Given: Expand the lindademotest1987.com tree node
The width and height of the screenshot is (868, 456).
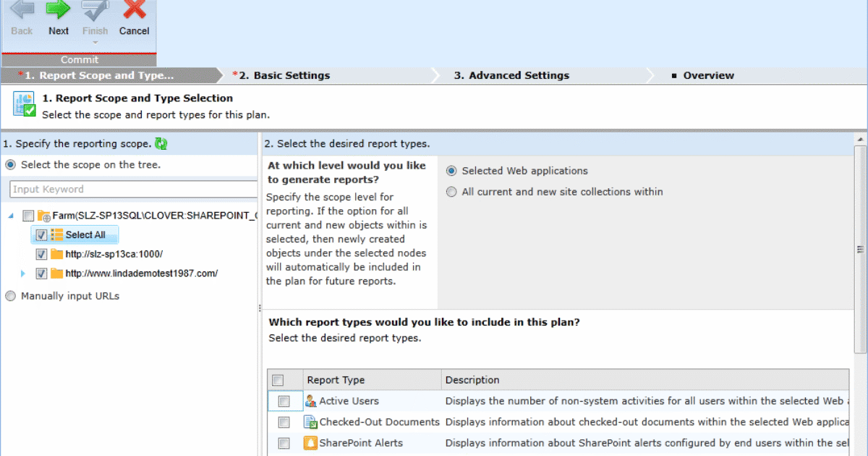Looking at the screenshot, I should tap(22, 273).
